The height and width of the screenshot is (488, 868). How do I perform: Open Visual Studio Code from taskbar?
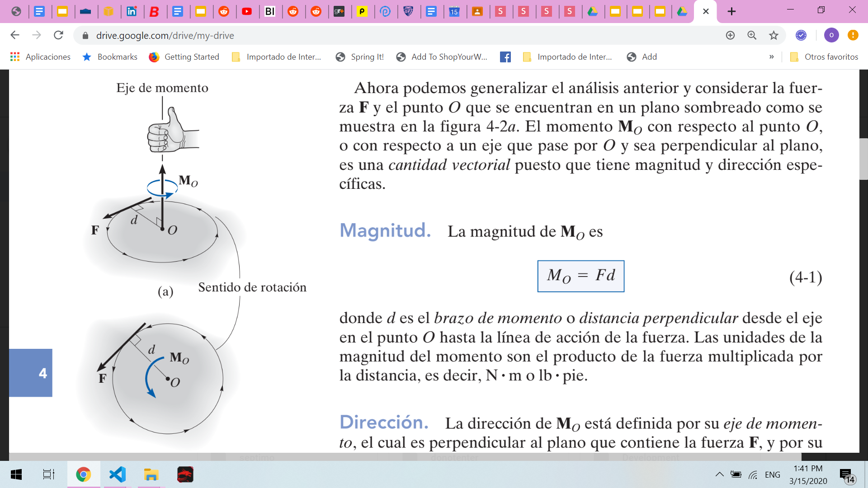[118, 474]
